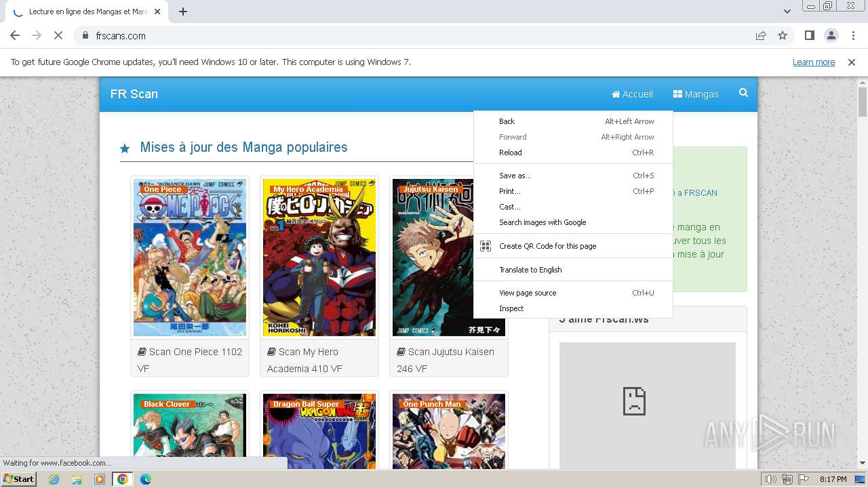Open Jujutsu Kaisen cover thumbnail

449,258
